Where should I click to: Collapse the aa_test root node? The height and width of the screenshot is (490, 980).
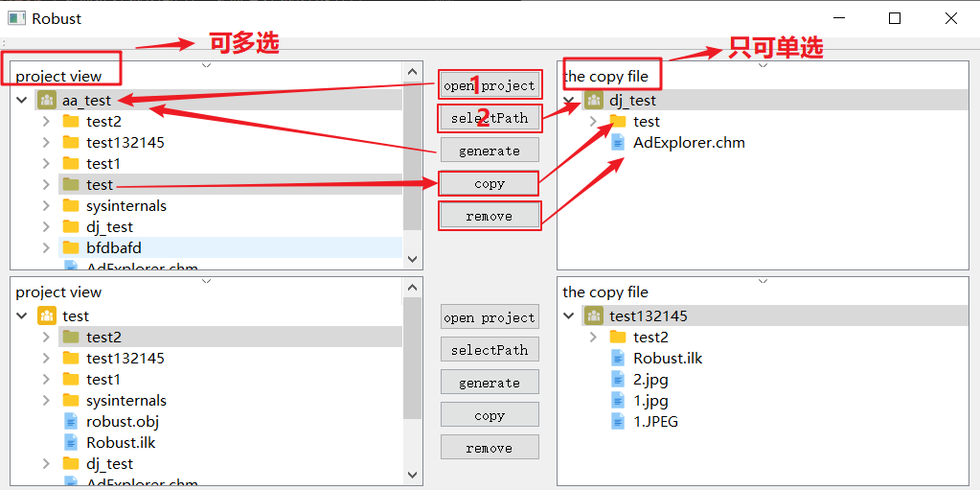22,100
